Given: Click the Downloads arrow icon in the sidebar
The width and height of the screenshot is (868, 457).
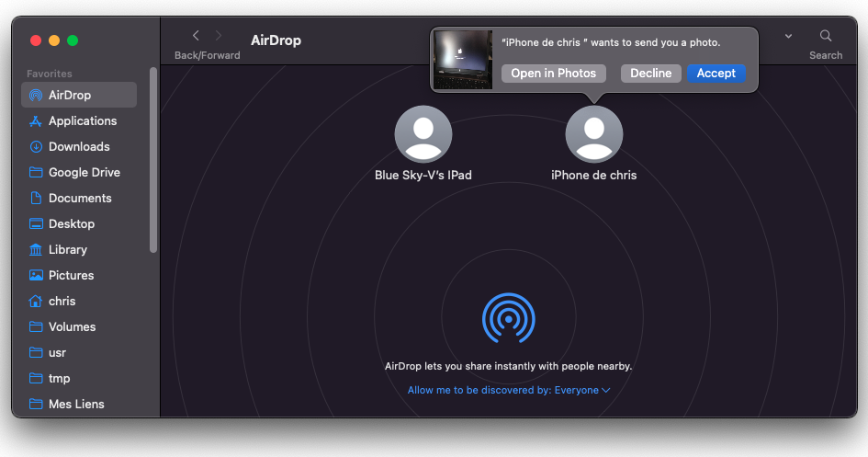Looking at the screenshot, I should 36,147.
